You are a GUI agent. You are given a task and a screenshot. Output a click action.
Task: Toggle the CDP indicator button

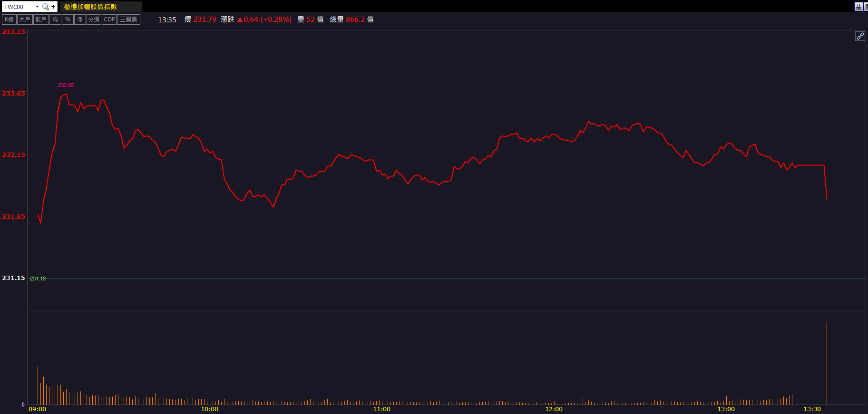[x=109, y=19]
